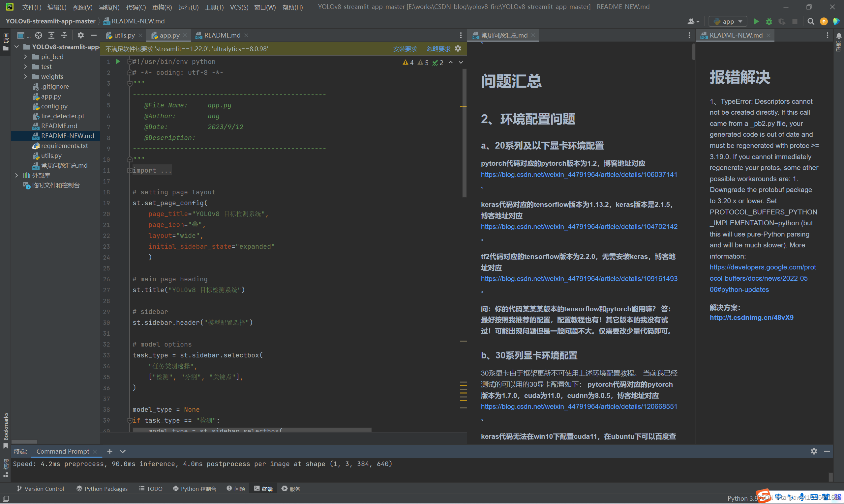
Task: Toggle fold on 'if task_type' line
Action: pyautogui.click(x=130, y=420)
